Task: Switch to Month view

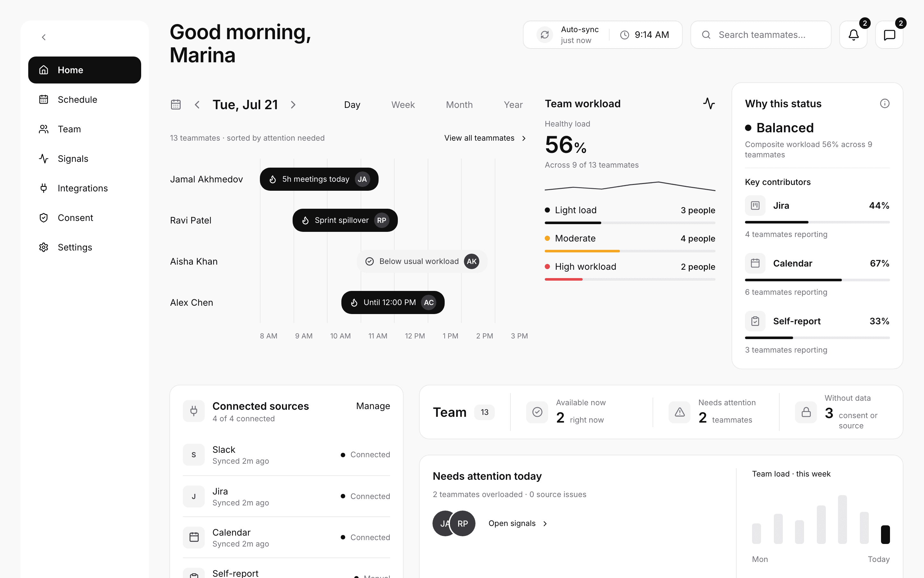Action: coord(459,104)
